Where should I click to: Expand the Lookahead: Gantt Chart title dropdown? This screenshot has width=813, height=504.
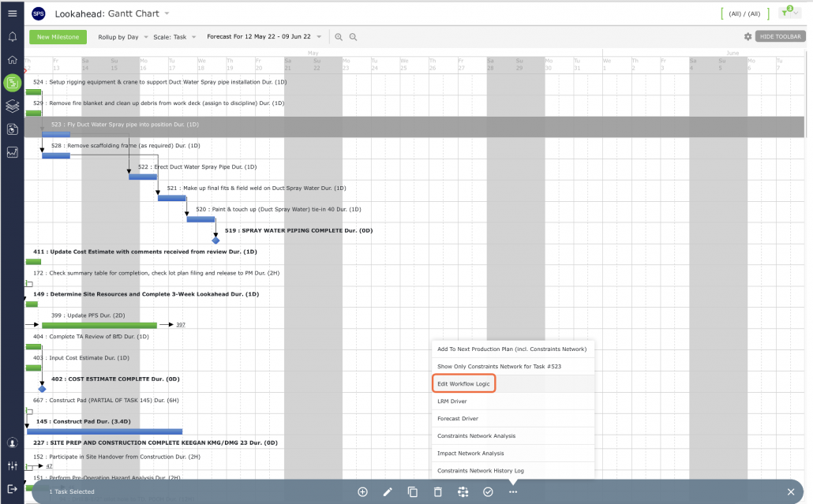tap(167, 13)
